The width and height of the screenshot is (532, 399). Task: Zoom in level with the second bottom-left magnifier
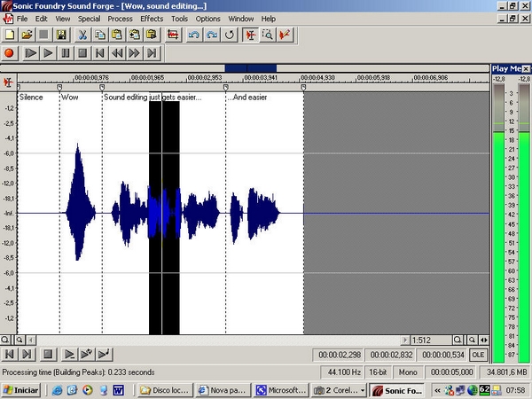[20, 340]
